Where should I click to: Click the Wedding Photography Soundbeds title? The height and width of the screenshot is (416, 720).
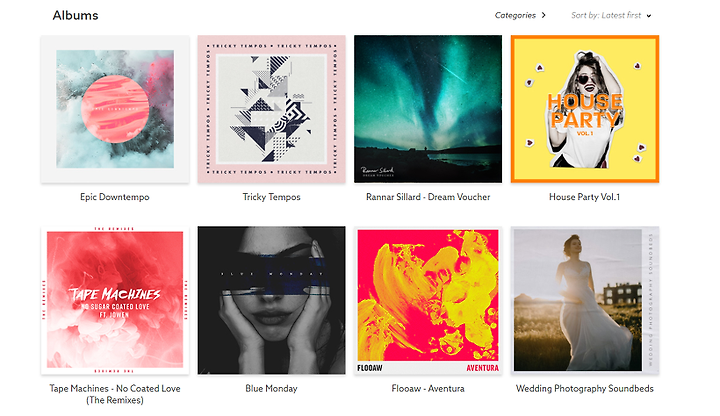tap(585, 388)
